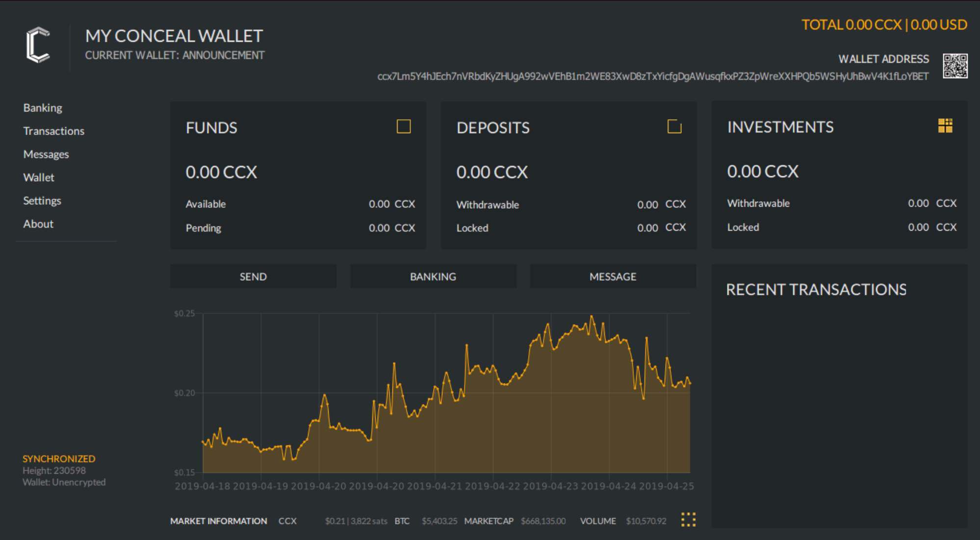Open Banking from sidebar menu
This screenshot has height=540, width=980.
43,108
